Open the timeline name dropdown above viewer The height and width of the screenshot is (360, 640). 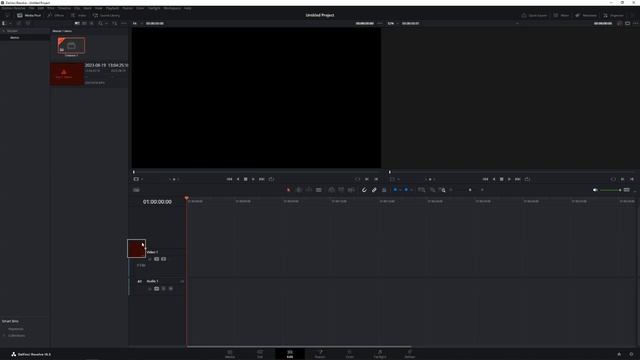click(518, 23)
